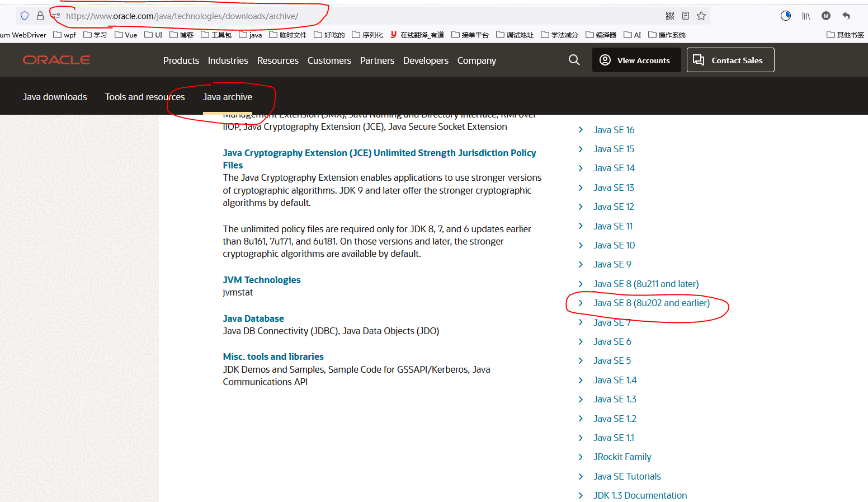Click the undo arrow icon in the browser toolbar
Image resolution: width=868 pixels, height=502 pixels.
point(846,16)
